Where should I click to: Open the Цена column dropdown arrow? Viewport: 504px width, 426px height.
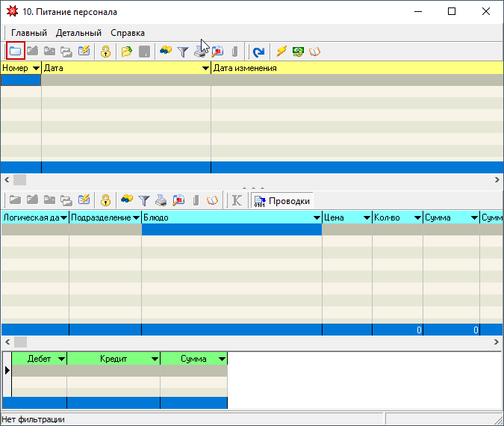(x=366, y=217)
